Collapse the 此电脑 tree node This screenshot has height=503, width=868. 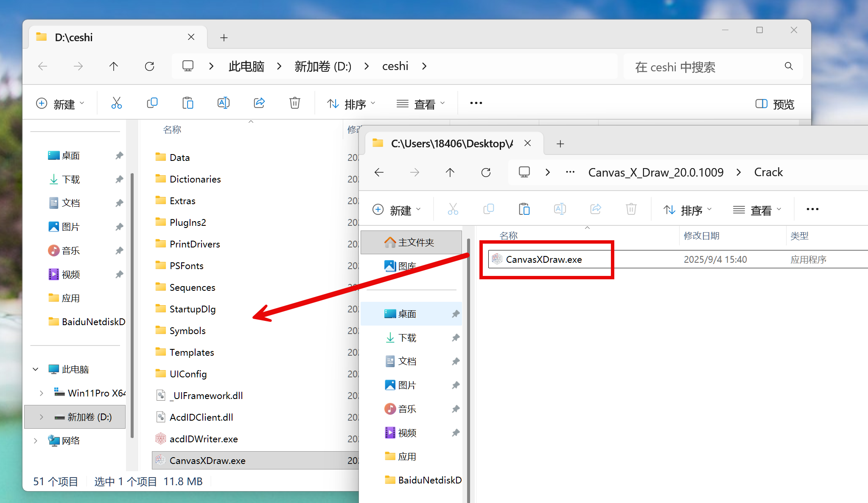tap(36, 369)
